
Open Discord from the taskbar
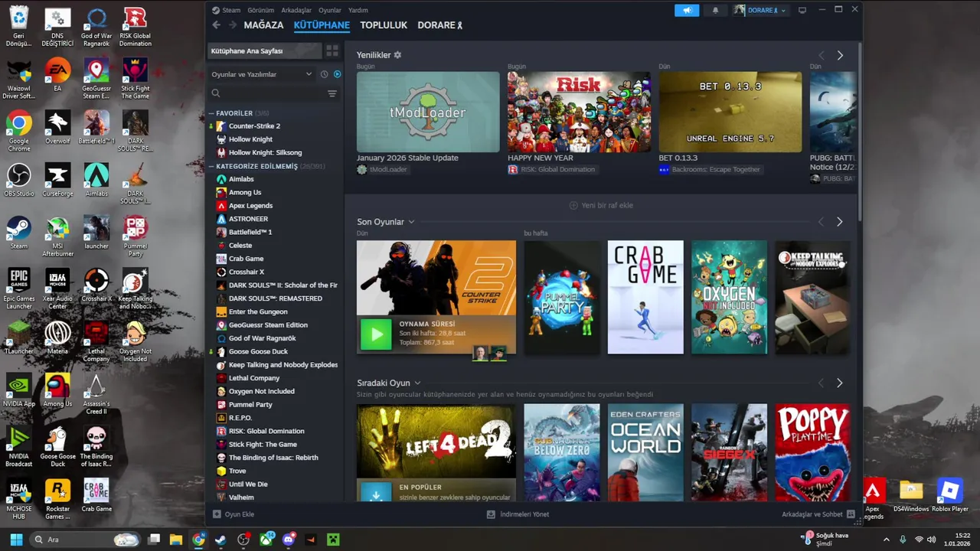click(x=289, y=540)
